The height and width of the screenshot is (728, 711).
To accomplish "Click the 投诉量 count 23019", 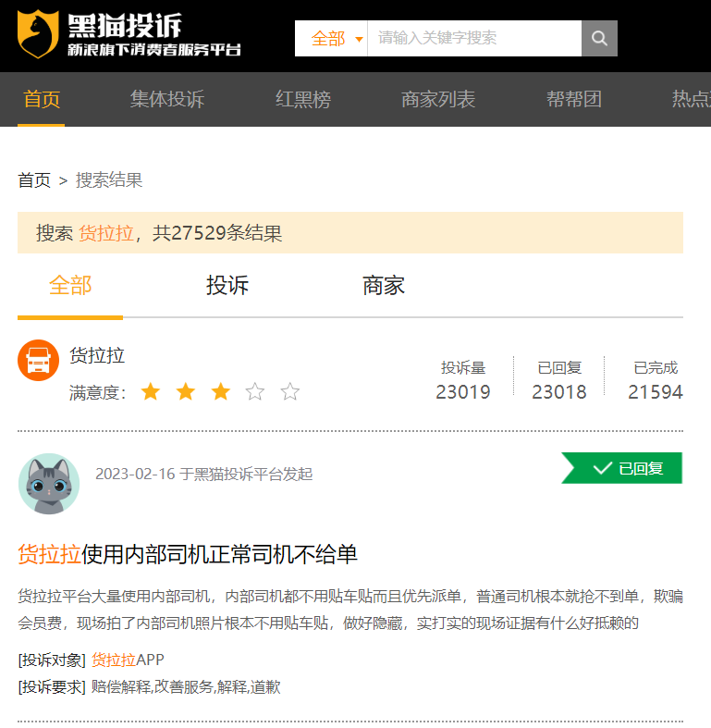I will click(462, 392).
